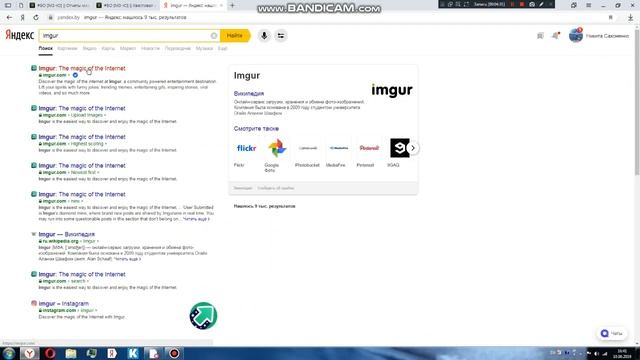Open the Википедия link in the Imgur card
Image resolution: width=640 pixels, height=360 pixels.
pyautogui.click(x=249, y=93)
